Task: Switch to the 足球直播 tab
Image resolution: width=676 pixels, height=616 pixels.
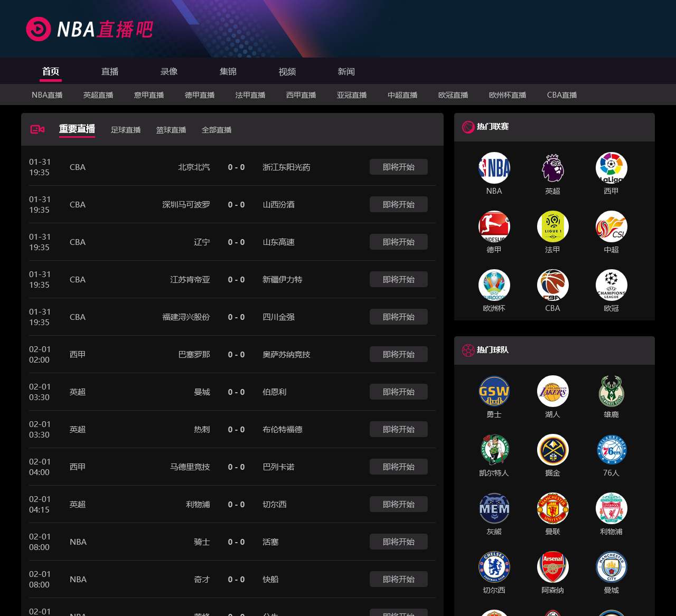Action: pos(126,129)
